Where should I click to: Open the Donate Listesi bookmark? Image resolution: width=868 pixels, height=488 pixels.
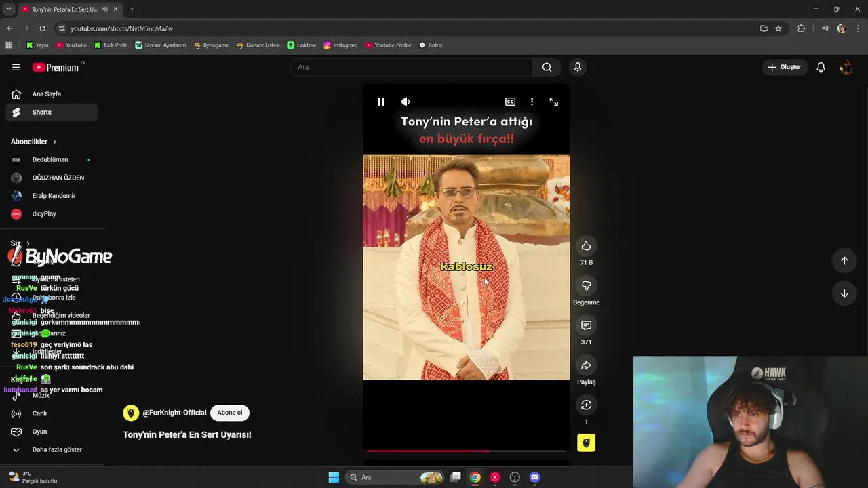(258, 45)
